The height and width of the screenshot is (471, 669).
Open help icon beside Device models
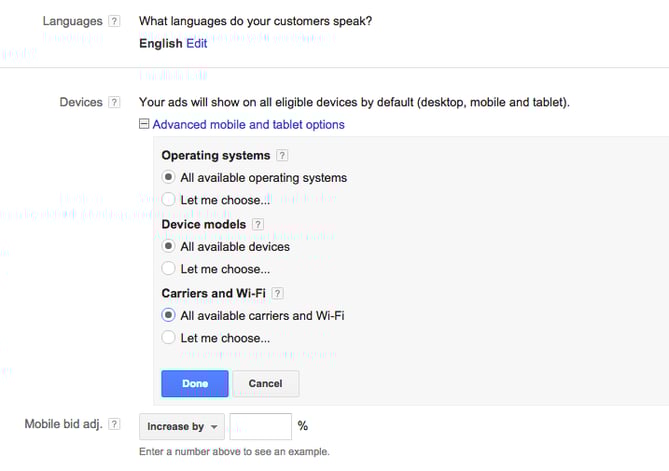258,225
